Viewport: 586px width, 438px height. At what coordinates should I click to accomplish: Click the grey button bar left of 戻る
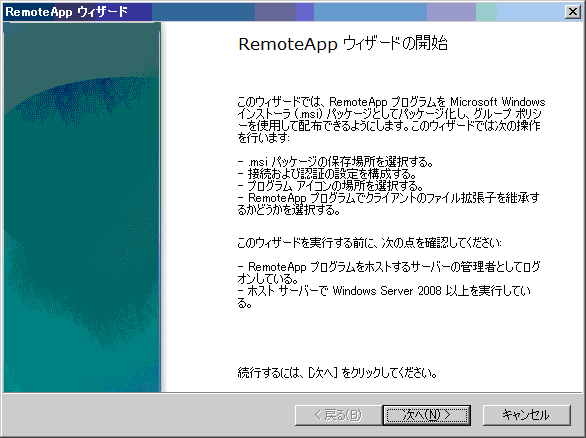(x=148, y=415)
